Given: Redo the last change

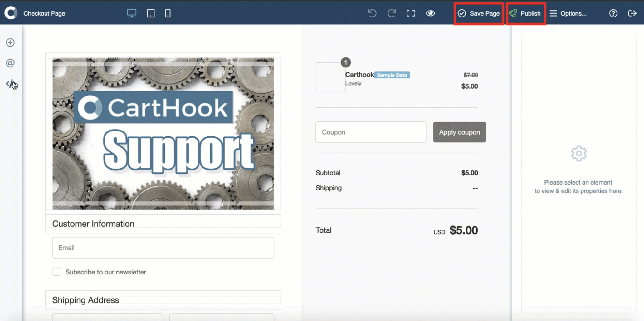Looking at the screenshot, I should tap(392, 13).
